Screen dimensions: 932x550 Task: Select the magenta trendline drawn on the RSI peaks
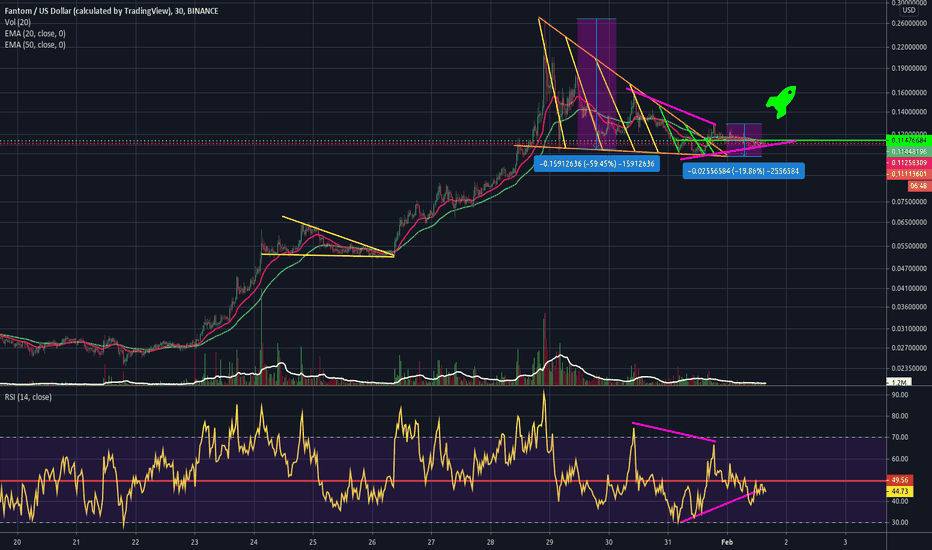[x=674, y=432]
